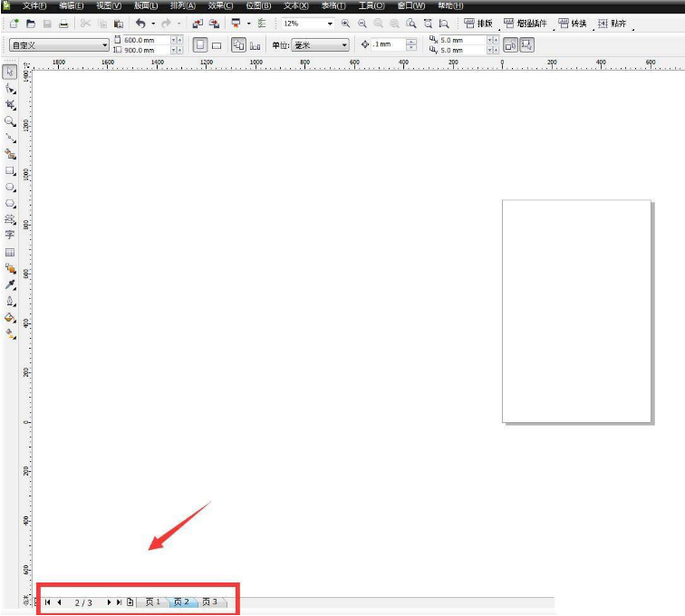Image resolution: width=685 pixels, height=616 pixels.
Task: Select the Text tool (字)
Action: (x=10, y=235)
